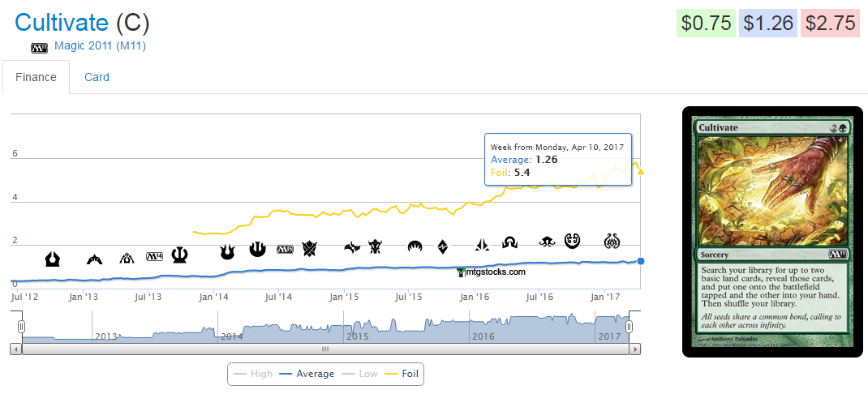Click the navigator scrollbar thumb grip
The width and height of the screenshot is (868, 394).
[x=325, y=349]
